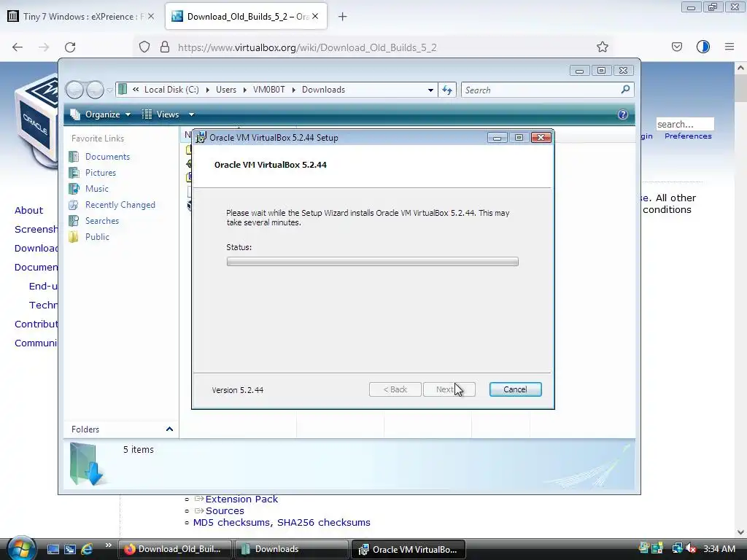Open the address bar history dropdown
Viewport: 747px width, 560px height.
click(x=430, y=90)
